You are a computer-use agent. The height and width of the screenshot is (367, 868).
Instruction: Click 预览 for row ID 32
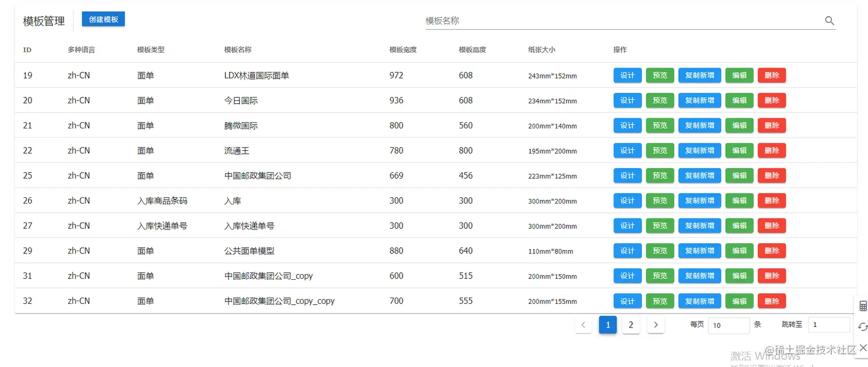click(x=660, y=301)
